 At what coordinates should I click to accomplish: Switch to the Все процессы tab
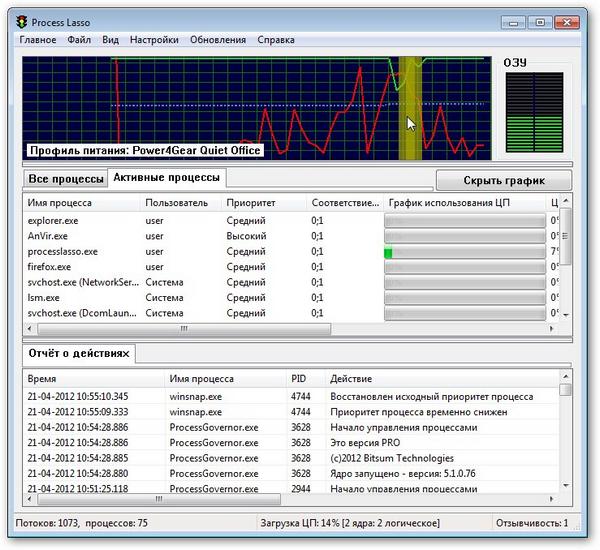[66, 180]
